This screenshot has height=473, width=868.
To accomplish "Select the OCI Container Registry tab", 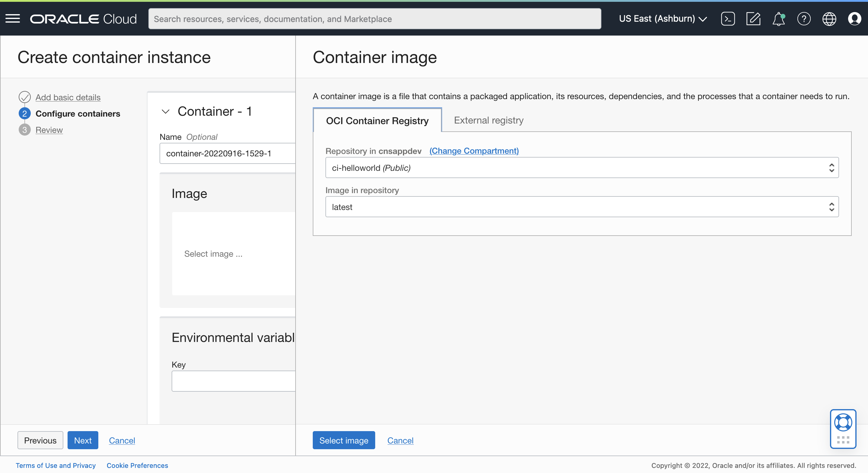I will [x=377, y=121].
